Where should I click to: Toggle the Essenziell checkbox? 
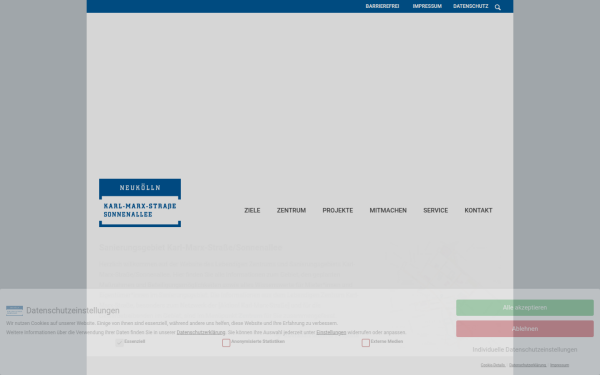119,342
